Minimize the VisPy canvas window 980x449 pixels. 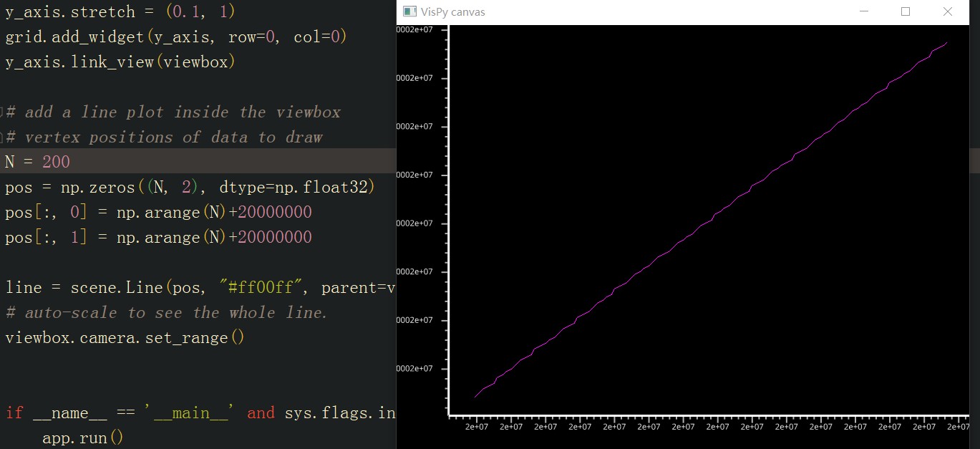[x=864, y=12]
